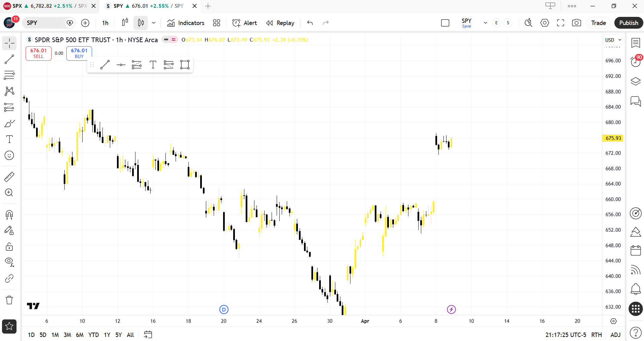Open the USD currency dropdown

tap(613, 40)
